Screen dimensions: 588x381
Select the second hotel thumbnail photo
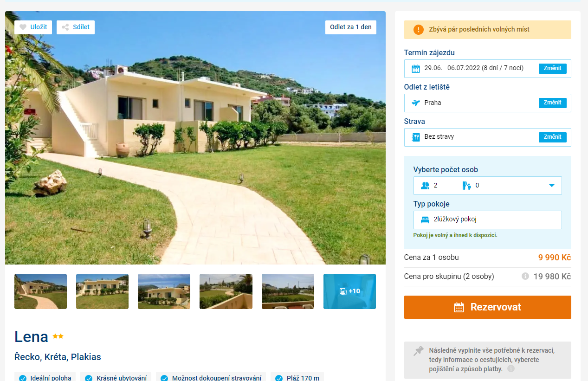point(102,291)
